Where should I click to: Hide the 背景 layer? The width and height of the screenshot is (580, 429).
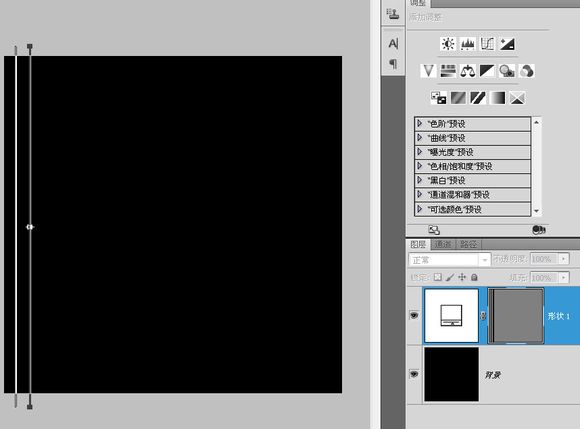414,374
